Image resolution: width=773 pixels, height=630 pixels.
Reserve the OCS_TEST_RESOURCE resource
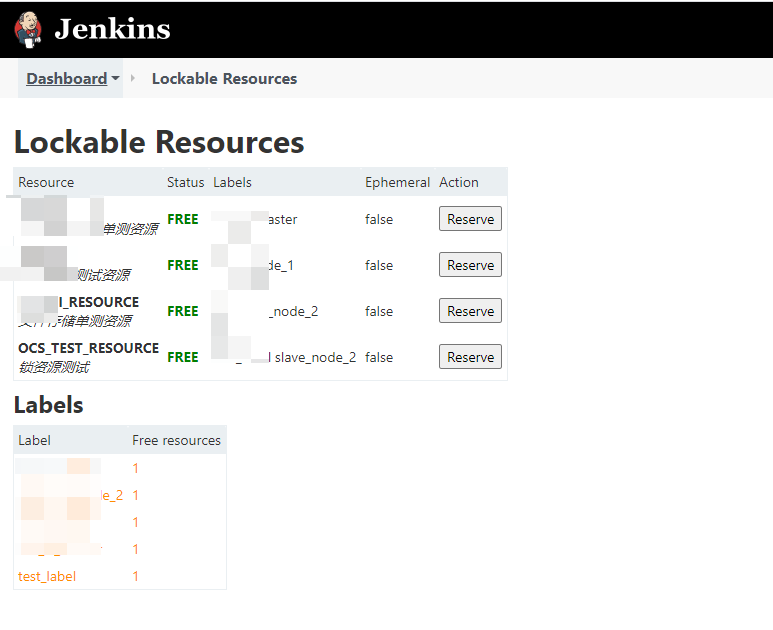click(x=470, y=357)
